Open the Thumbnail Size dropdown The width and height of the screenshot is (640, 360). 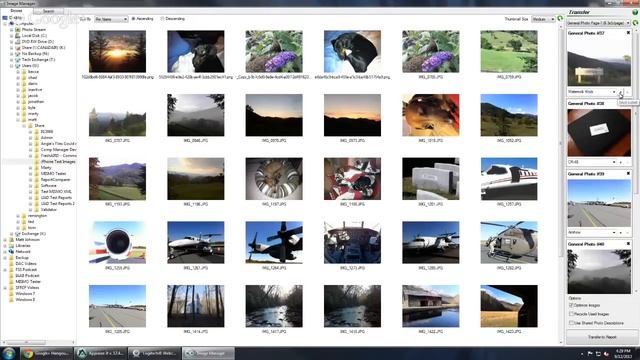[543, 19]
